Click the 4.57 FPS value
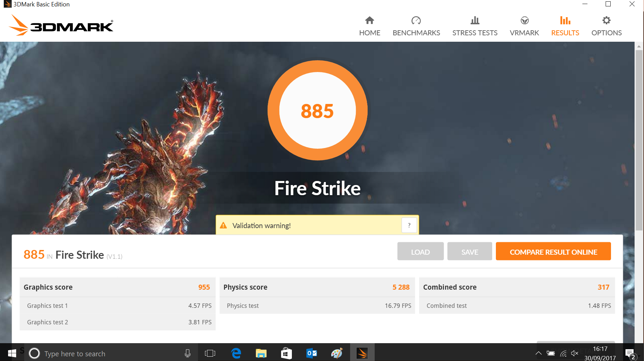 point(200,305)
